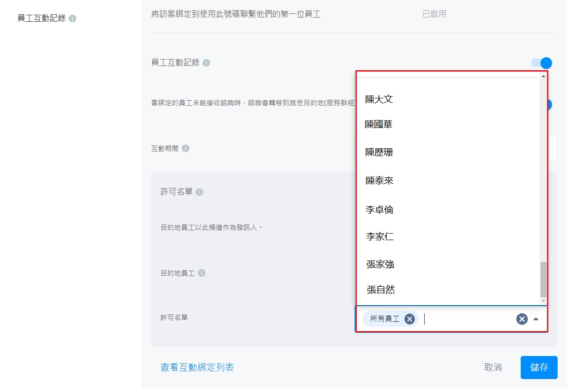The image size is (583, 392).
Task: Clear all selections in 許可名單 field
Action: (x=522, y=319)
